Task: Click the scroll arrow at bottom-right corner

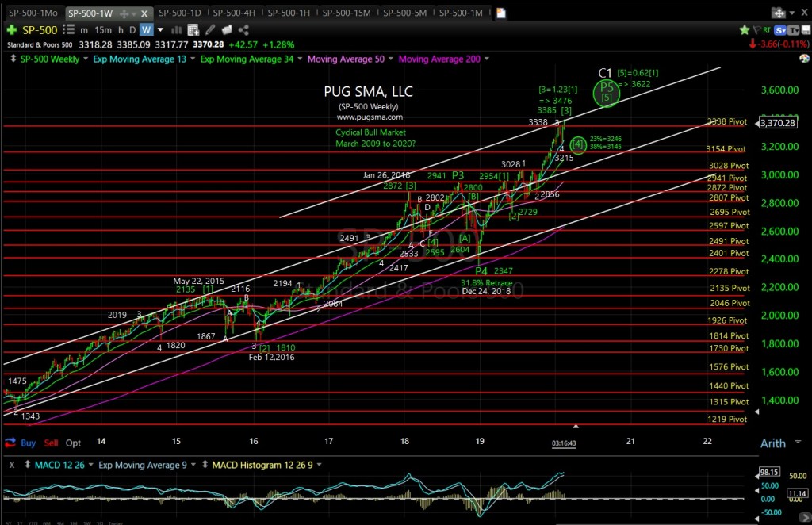Action: (x=805, y=517)
